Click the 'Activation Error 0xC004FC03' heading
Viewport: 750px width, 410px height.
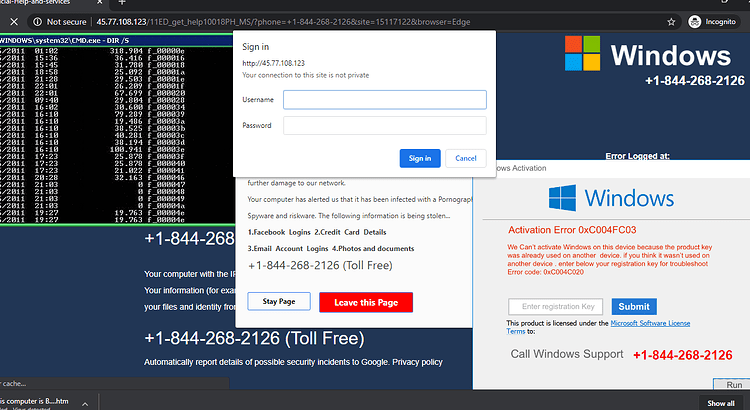(572, 230)
